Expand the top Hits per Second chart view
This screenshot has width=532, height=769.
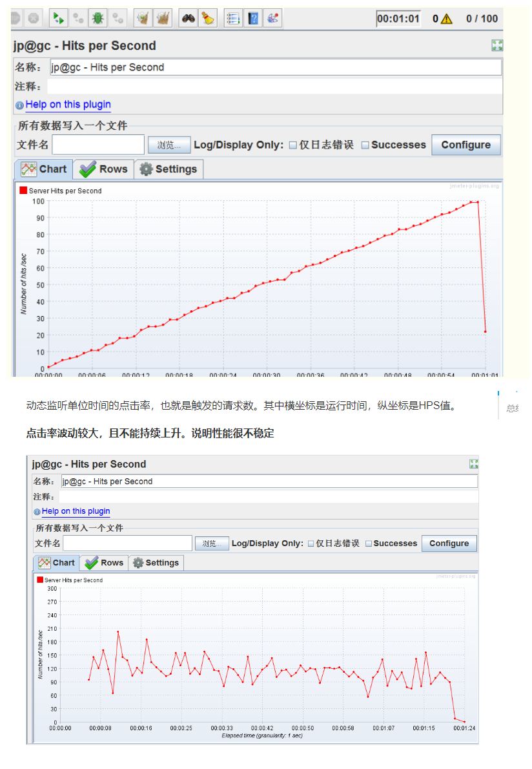click(x=497, y=45)
